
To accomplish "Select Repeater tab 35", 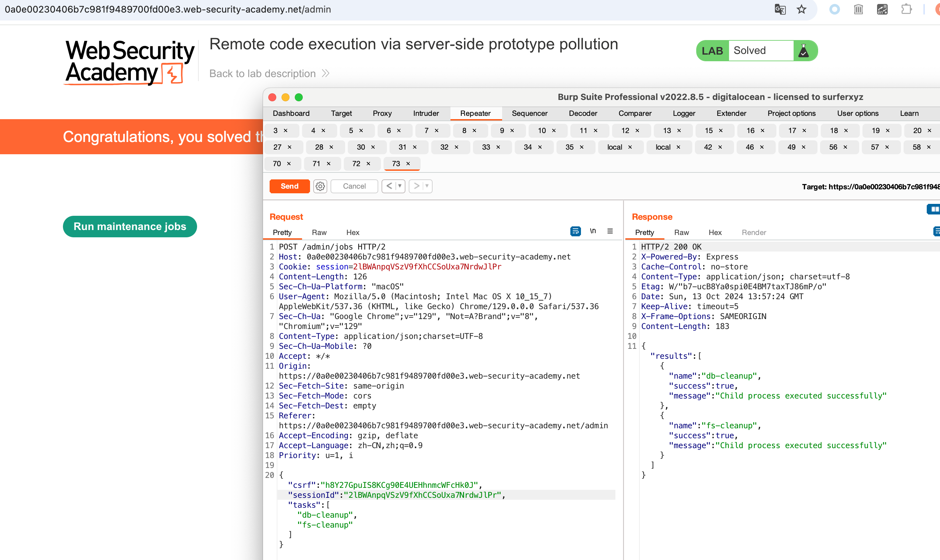I will pyautogui.click(x=569, y=147).
